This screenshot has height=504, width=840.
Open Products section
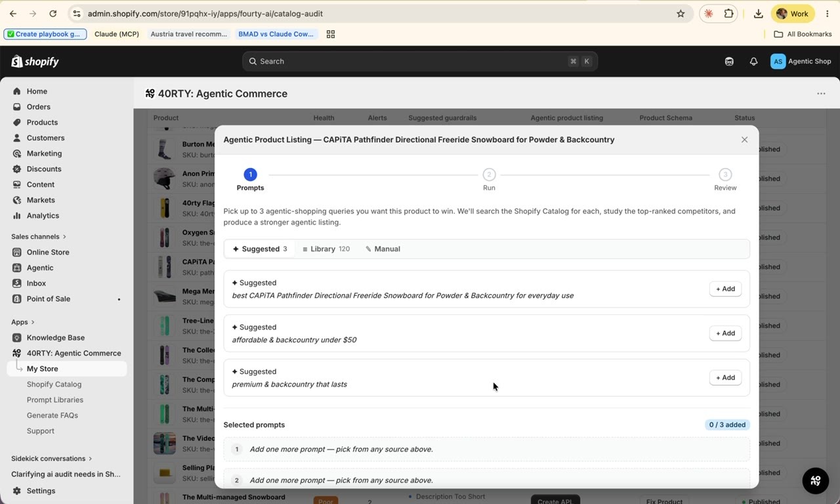[x=42, y=122]
